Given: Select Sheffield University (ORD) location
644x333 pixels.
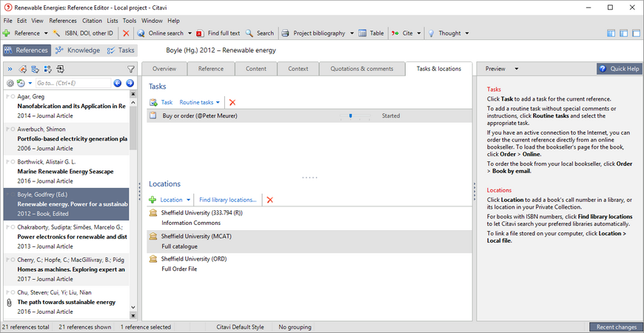Looking at the screenshot, I should pos(309,264).
